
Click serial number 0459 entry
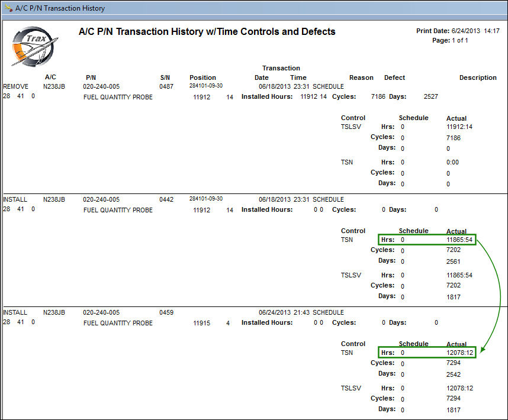coord(166,312)
